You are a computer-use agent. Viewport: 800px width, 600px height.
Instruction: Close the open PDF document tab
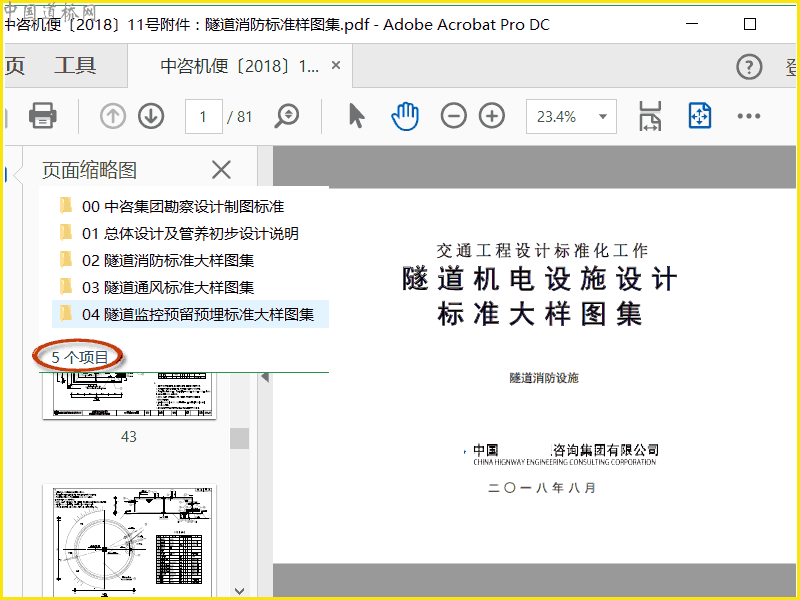(336, 65)
